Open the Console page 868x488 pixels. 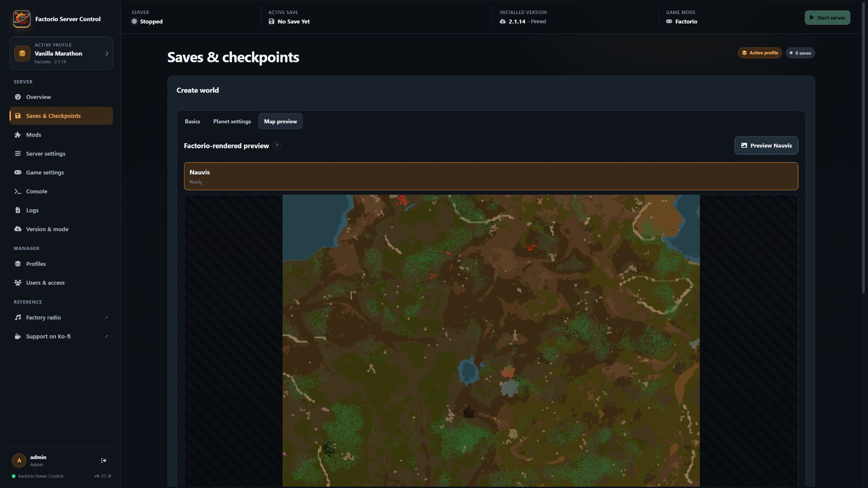[x=61, y=191]
